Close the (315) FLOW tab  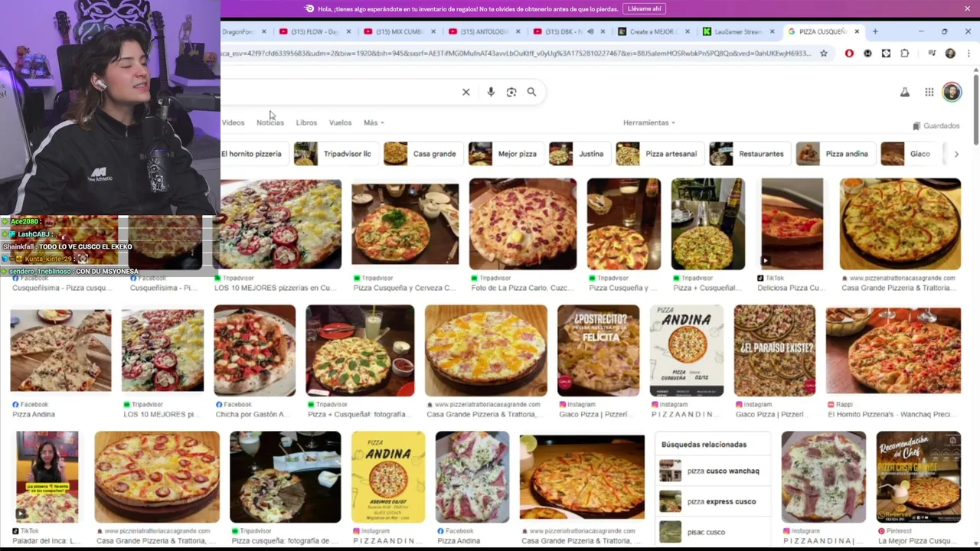tap(349, 31)
